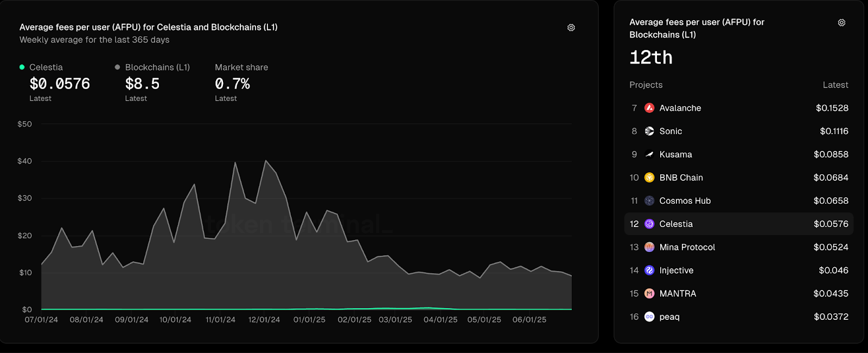This screenshot has width=868, height=353.
Task: Open the BNB Chain project name
Action: [681, 178]
